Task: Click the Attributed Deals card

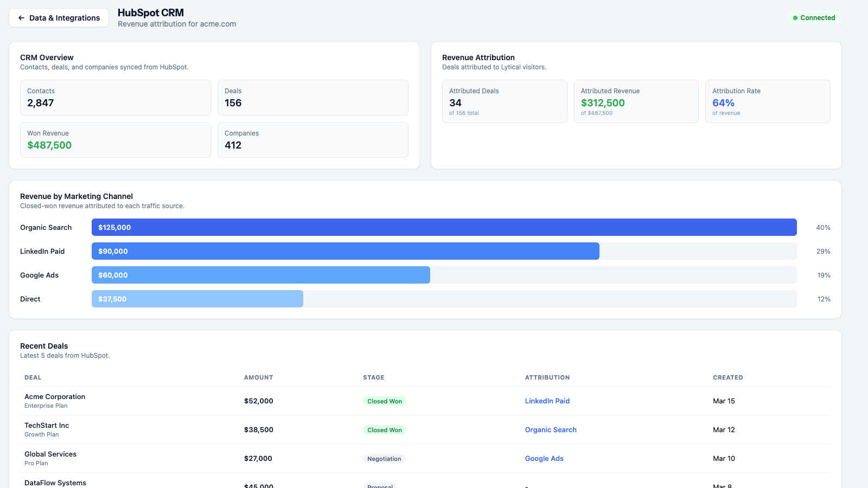Action: (x=504, y=101)
